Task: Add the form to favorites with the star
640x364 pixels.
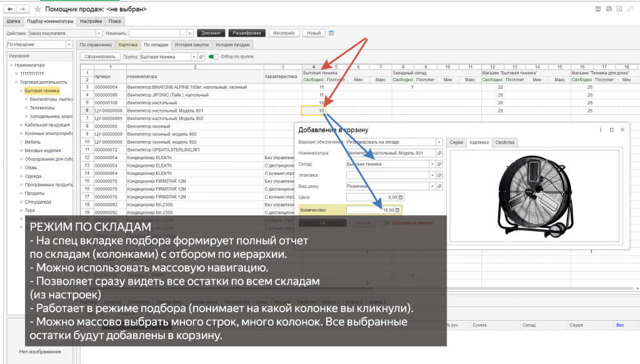Action: point(37,9)
